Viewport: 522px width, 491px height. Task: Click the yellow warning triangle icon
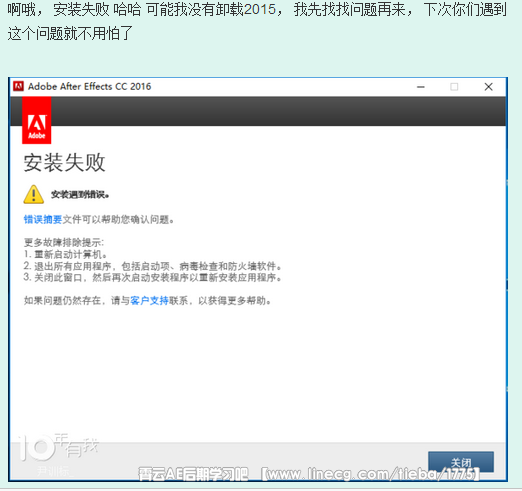(x=33, y=194)
